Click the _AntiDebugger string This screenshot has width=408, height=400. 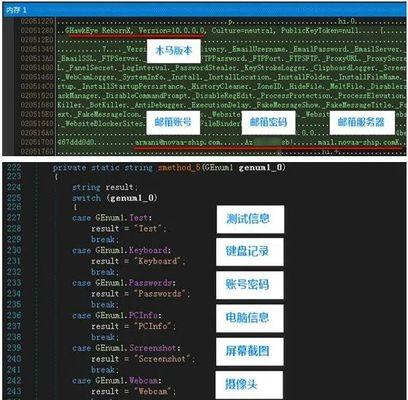coord(159,105)
